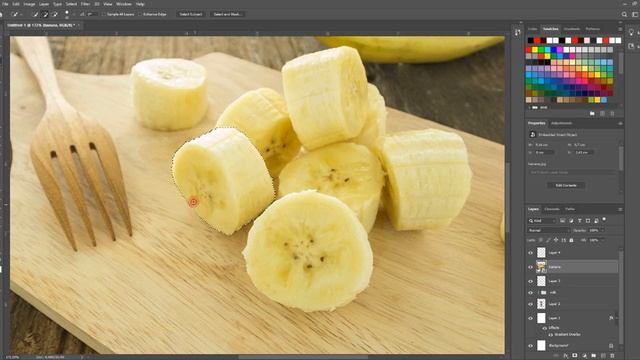Expand the swatch group below the grid
Viewport: 640px width, 360px height.
coord(530,107)
